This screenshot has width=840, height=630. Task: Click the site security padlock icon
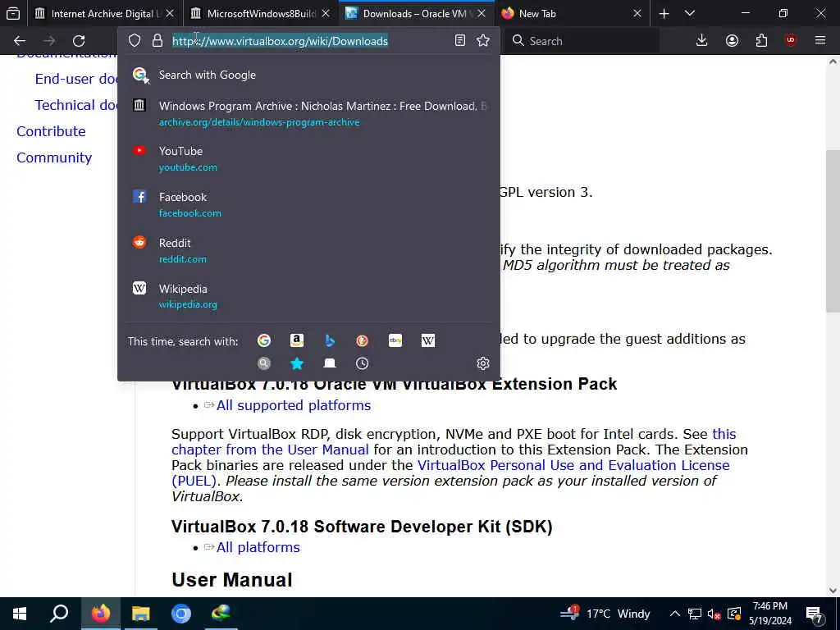tap(157, 41)
